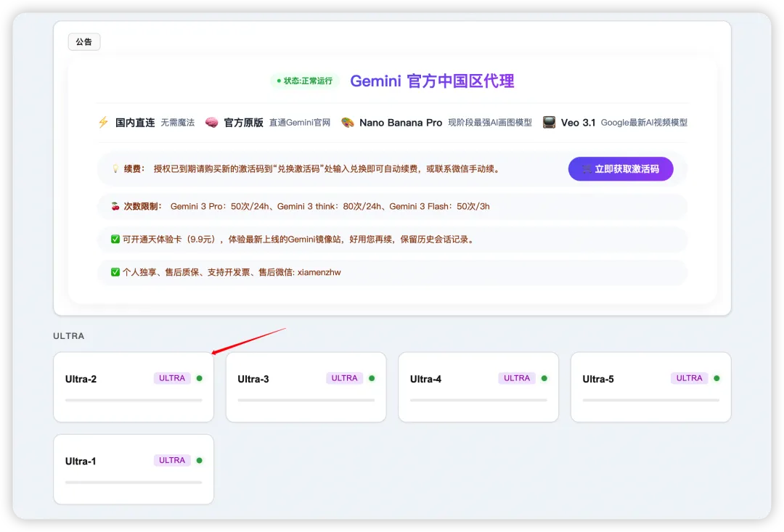Image resolution: width=784 pixels, height=532 pixels.
Task: Click the green checkmark icon beside 可开通天体验卡
Action: (x=115, y=240)
